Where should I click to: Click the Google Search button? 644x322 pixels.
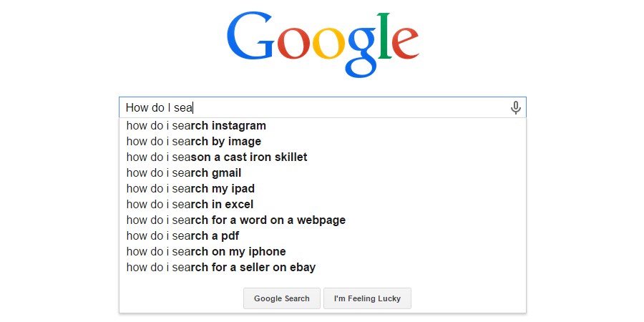click(x=282, y=298)
